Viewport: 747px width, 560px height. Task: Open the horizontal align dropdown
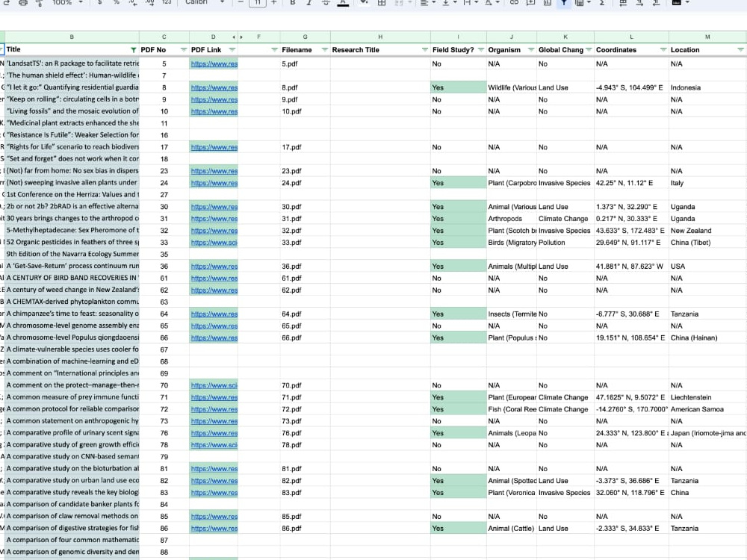(427, 3)
